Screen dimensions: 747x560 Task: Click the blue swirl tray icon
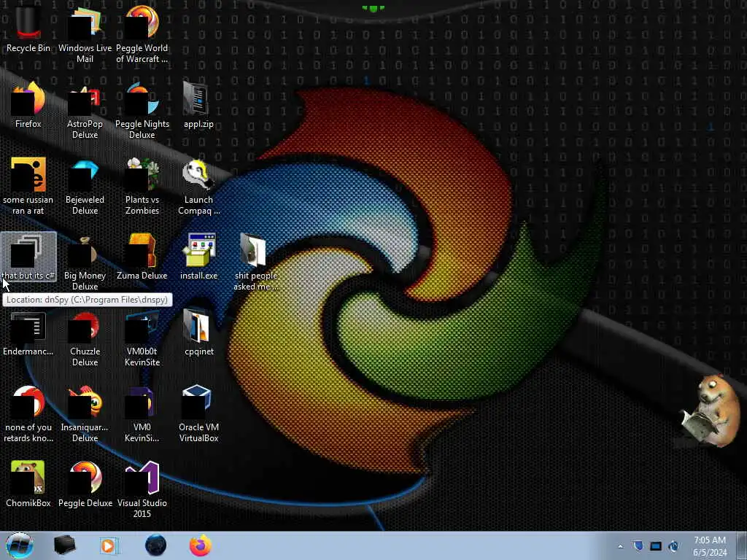coord(673,546)
